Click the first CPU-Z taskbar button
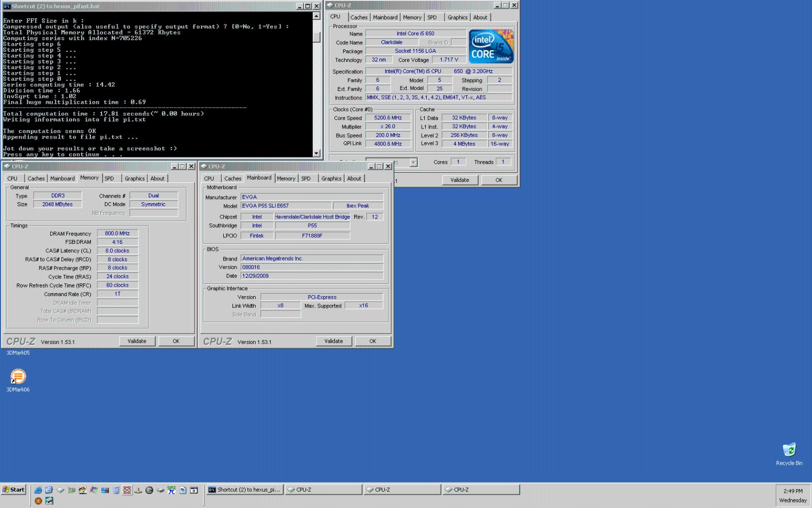The height and width of the screenshot is (508, 812). 324,490
